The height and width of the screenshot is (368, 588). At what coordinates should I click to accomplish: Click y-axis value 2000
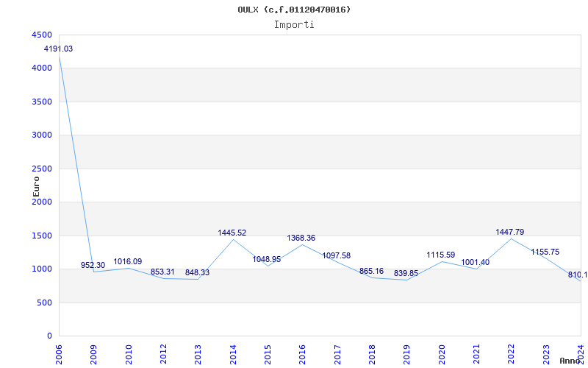42,202
